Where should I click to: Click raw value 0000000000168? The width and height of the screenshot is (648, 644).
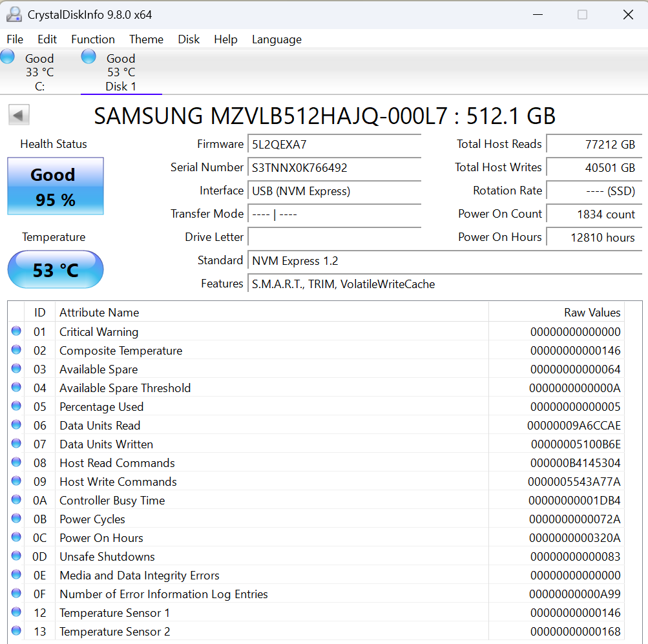pyautogui.click(x=575, y=632)
